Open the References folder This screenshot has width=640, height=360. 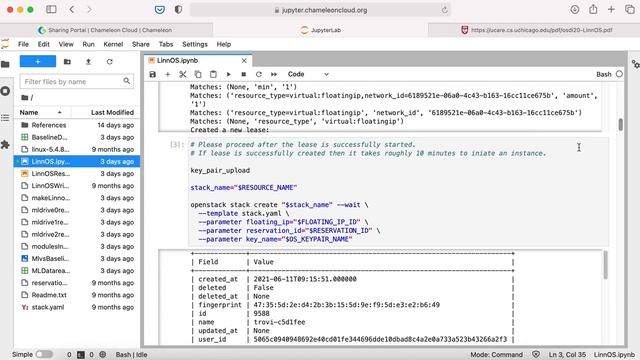pyautogui.click(x=77, y=125)
